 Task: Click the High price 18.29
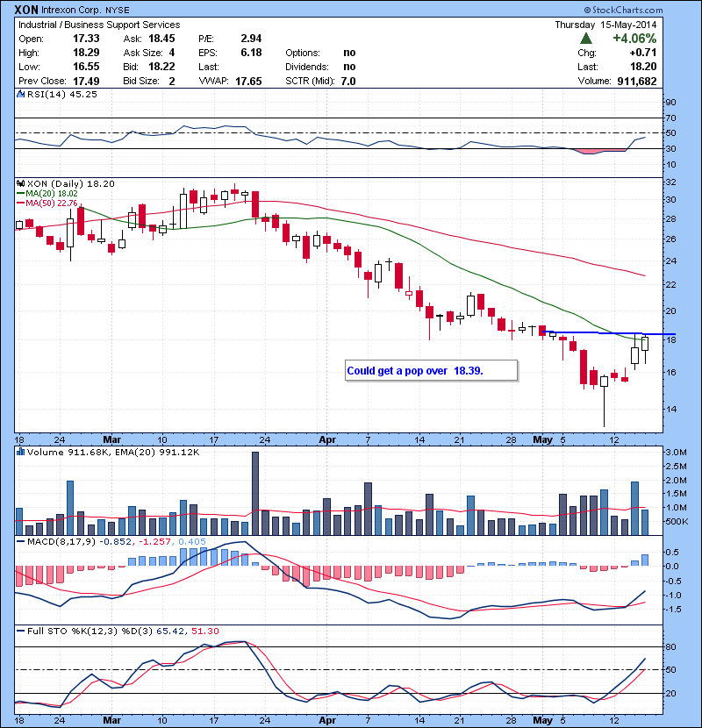coord(86,53)
